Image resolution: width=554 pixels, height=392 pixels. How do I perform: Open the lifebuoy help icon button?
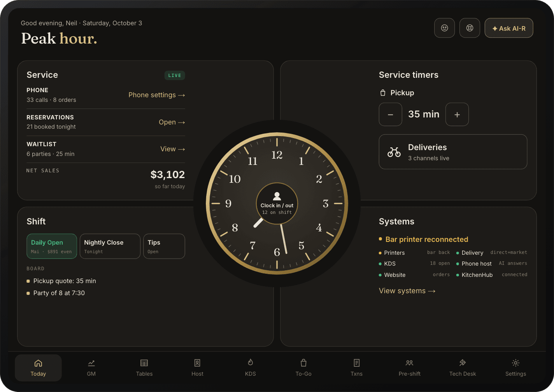470,28
